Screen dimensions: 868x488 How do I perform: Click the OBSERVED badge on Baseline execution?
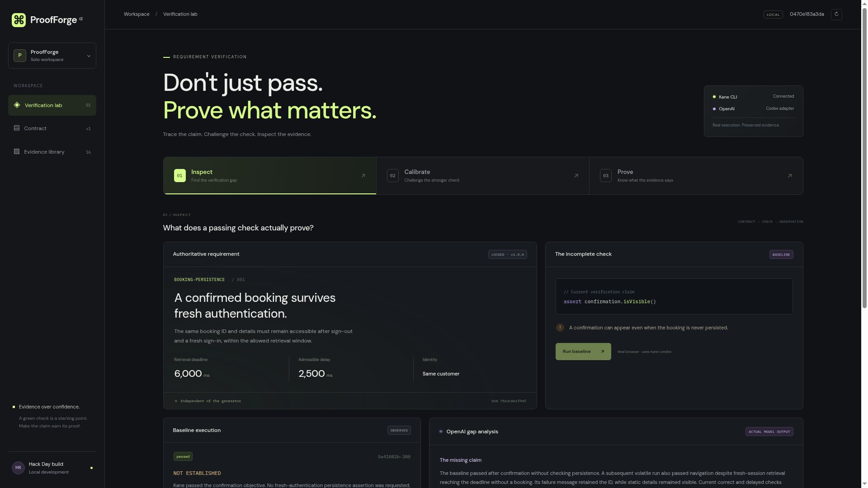coord(399,430)
